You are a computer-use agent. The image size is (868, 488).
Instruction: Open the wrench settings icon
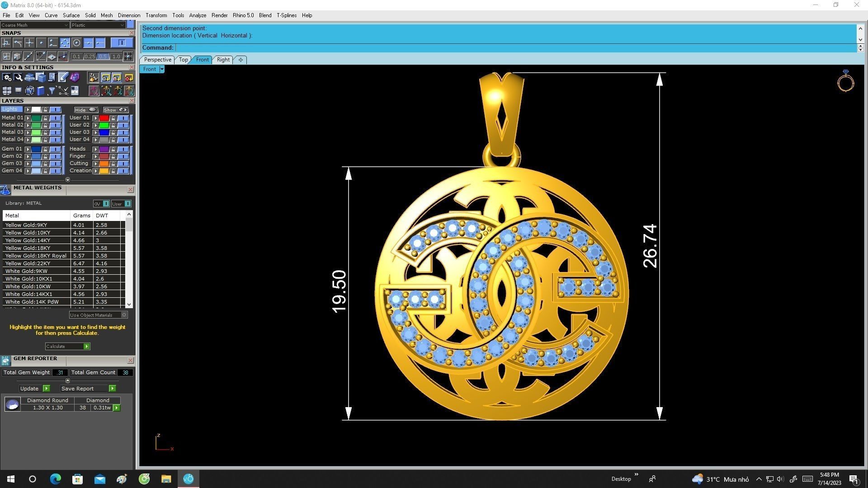point(18,78)
